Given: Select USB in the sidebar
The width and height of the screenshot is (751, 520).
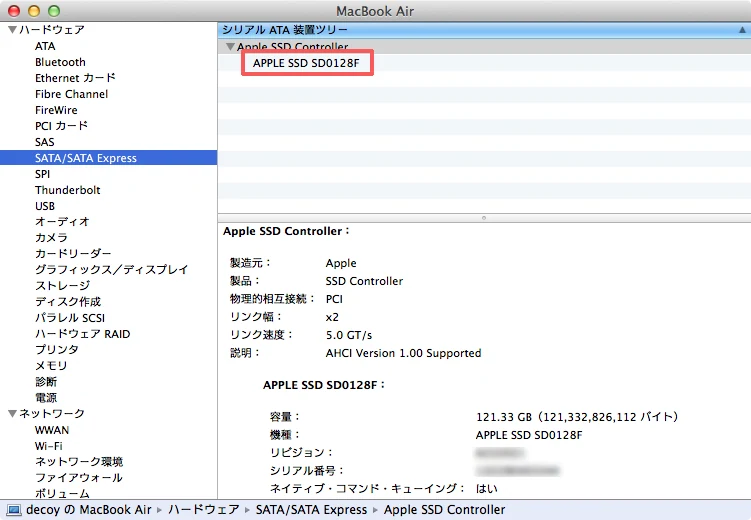Looking at the screenshot, I should click(x=45, y=206).
